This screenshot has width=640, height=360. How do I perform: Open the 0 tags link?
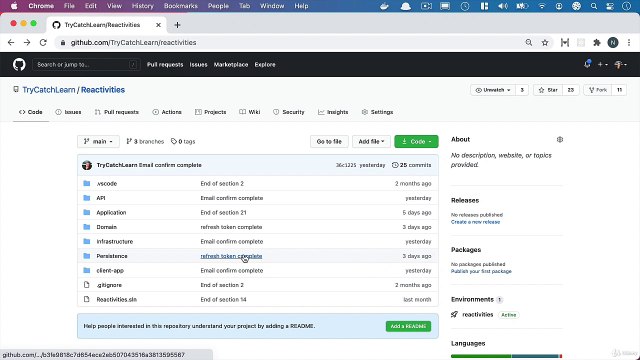pyautogui.click(x=183, y=141)
